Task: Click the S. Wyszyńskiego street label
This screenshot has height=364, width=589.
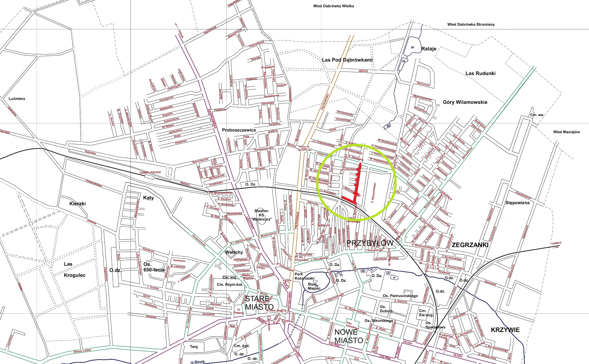Action: pos(374,193)
